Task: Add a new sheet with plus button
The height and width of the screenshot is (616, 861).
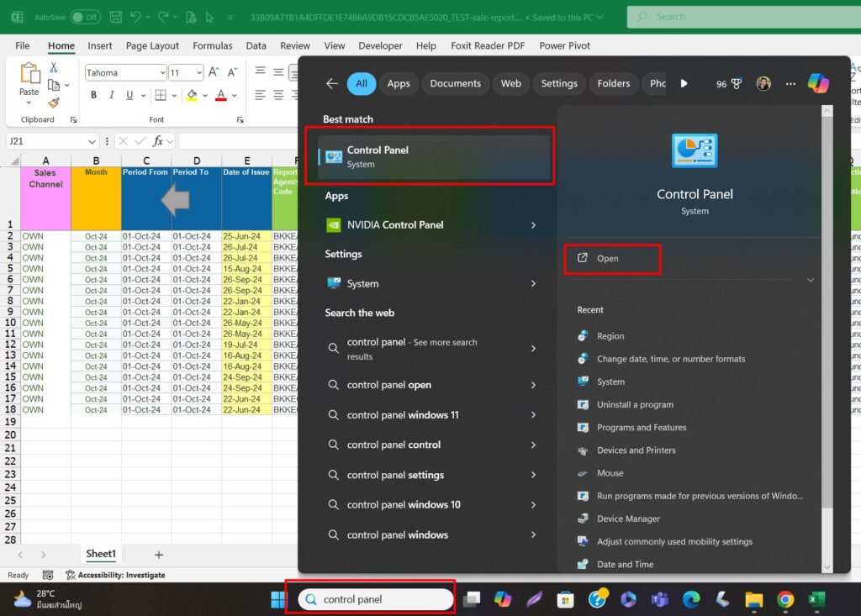Action: 159,555
